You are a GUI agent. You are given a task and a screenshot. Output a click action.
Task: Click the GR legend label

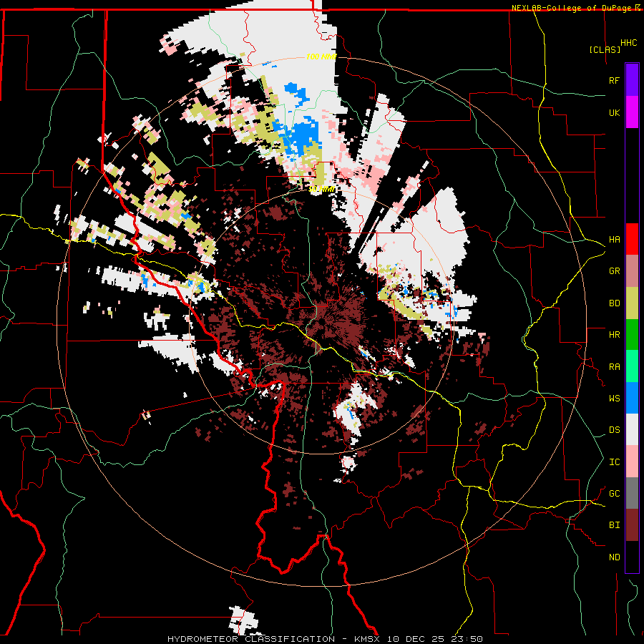(614, 271)
